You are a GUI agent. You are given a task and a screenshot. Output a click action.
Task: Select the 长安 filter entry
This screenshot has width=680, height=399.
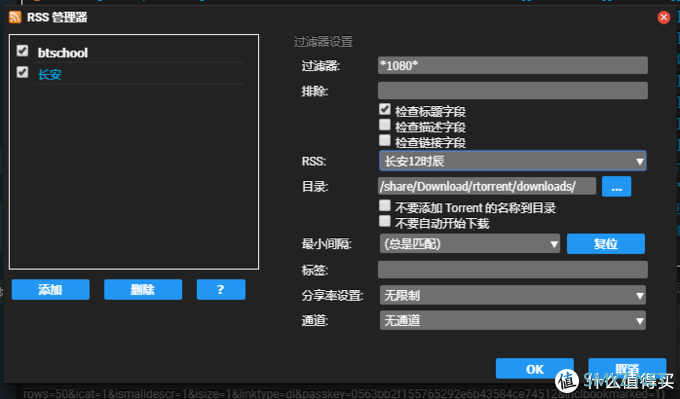point(49,75)
